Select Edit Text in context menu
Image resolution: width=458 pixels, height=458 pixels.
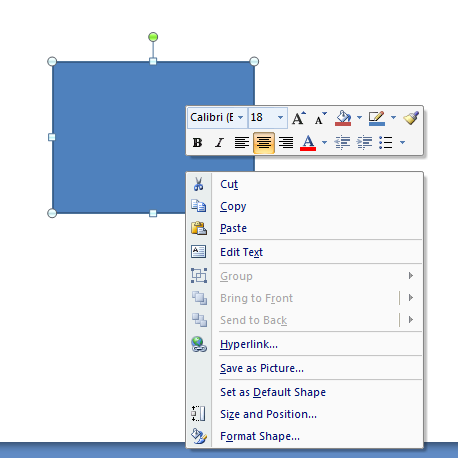305,252
